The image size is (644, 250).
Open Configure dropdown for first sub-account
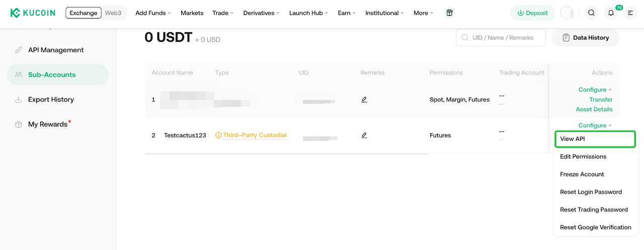(x=595, y=90)
